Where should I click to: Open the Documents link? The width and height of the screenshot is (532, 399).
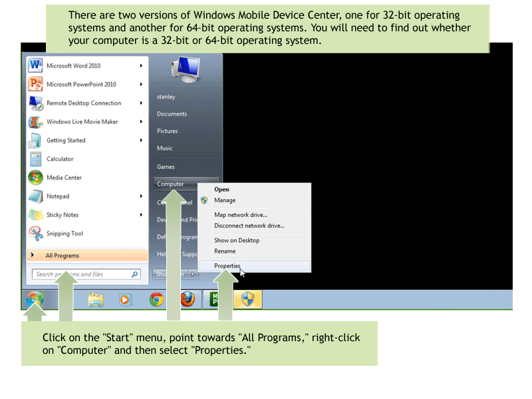pyautogui.click(x=172, y=114)
